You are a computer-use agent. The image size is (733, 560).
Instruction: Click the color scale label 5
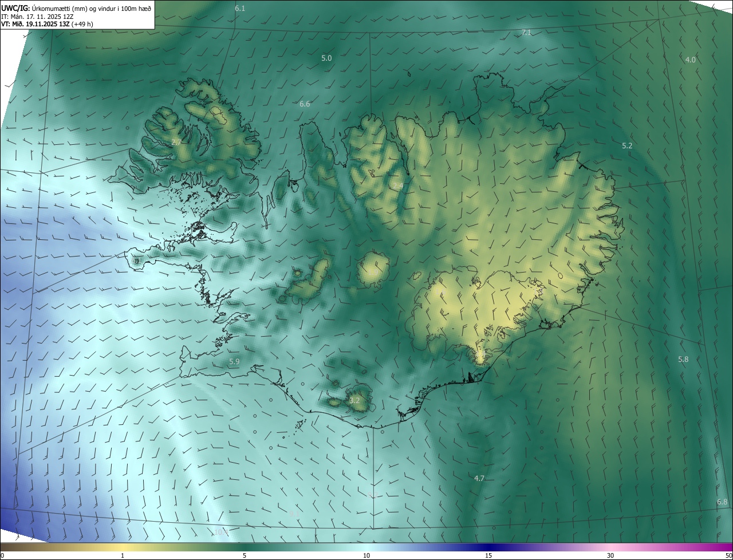245,555
